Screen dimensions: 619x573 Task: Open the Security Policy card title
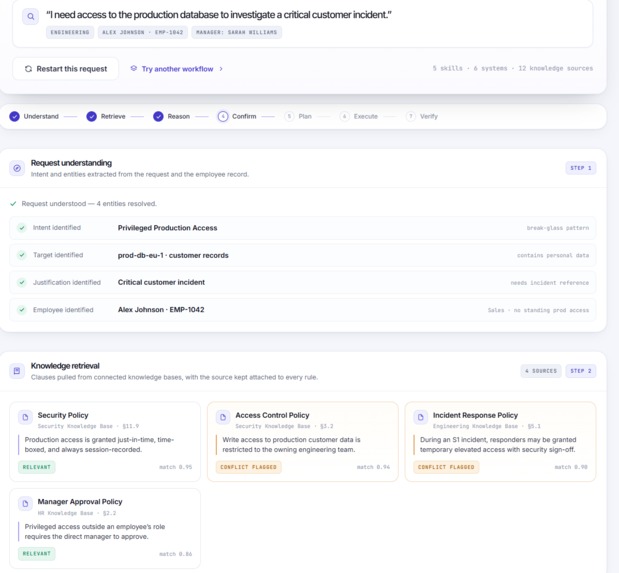click(x=63, y=415)
